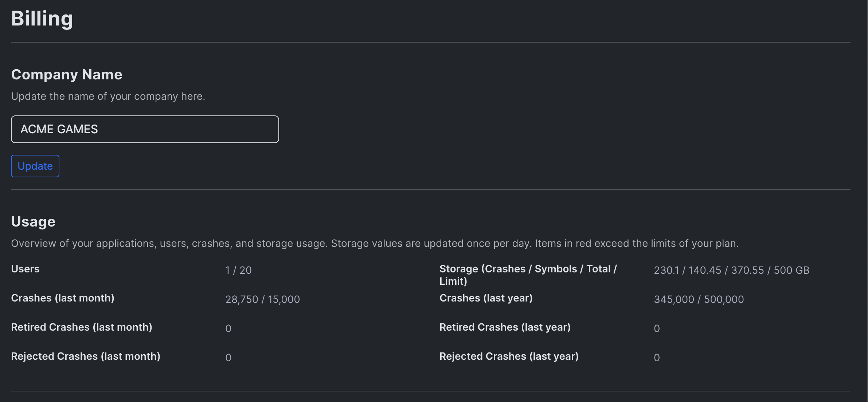Screen dimensions: 868x402
Task: Click the Company Name input field
Action: coord(145,129)
